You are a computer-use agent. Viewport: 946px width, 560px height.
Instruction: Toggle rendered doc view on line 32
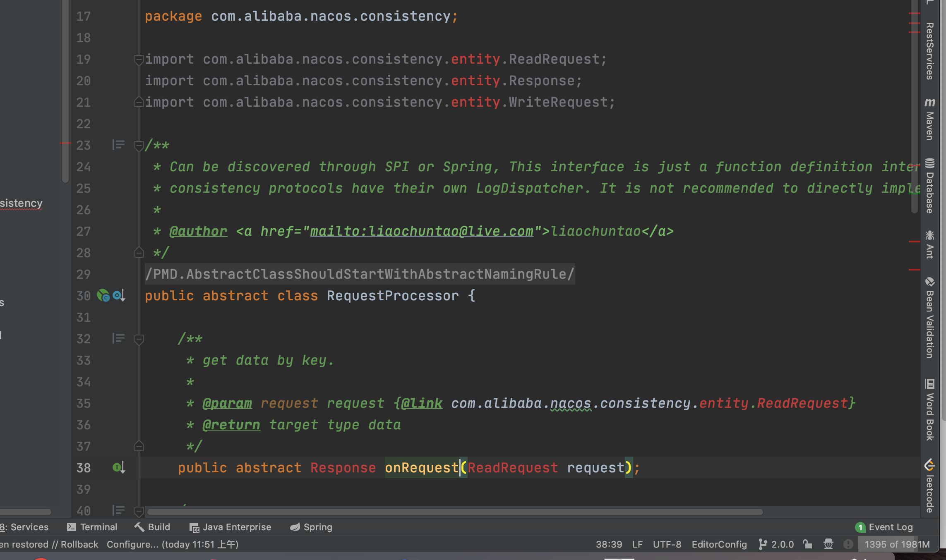click(118, 338)
